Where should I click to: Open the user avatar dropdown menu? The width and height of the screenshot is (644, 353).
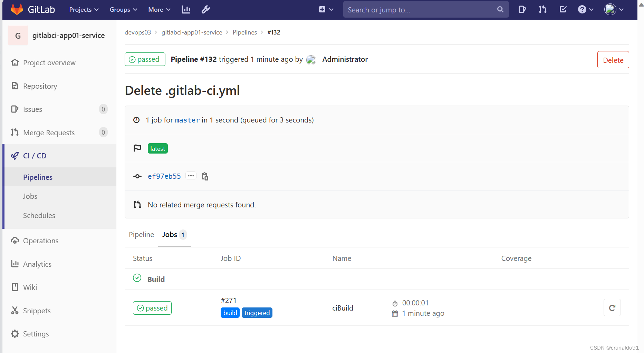pos(614,10)
